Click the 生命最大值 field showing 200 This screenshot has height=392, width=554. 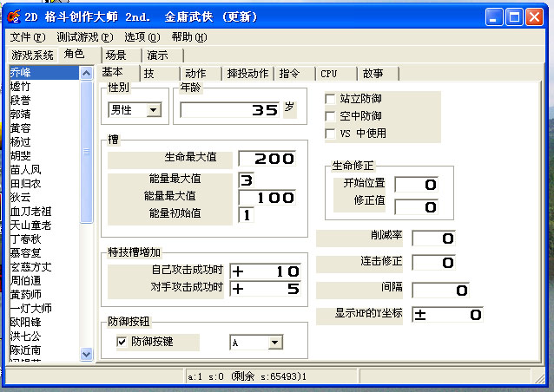[x=267, y=159]
